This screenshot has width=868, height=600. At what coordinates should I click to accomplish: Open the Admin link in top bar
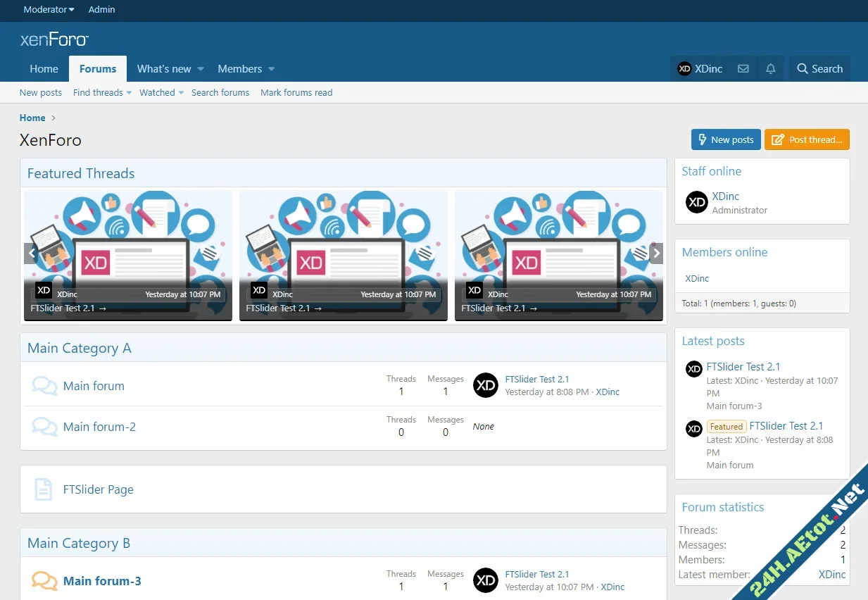pyautogui.click(x=102, y=10)
